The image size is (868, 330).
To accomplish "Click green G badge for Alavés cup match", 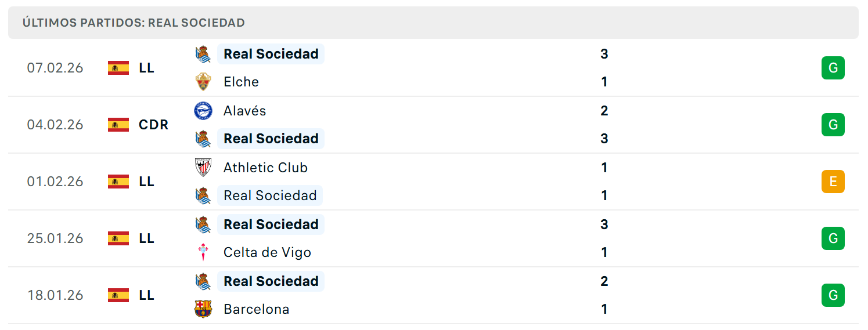I will [833, 125].
